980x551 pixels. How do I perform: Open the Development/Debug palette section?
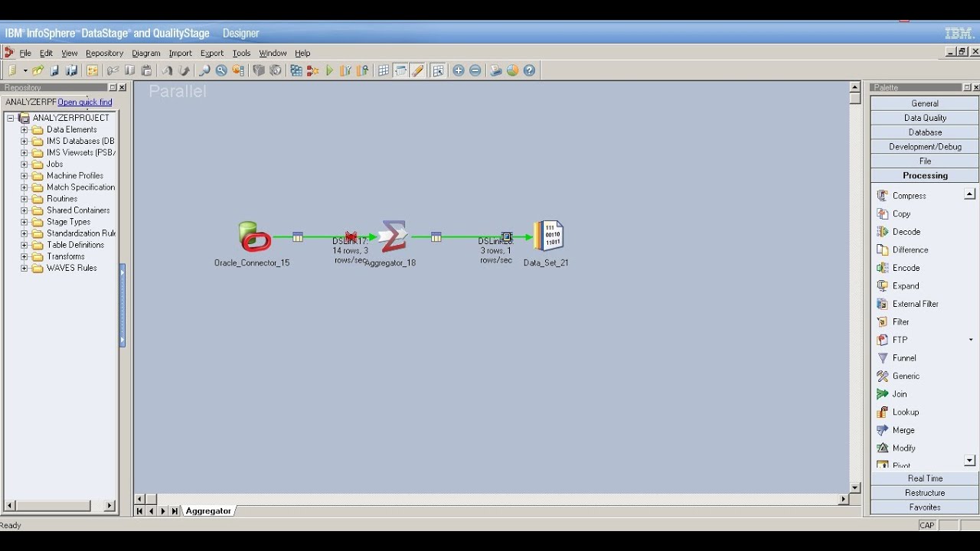coord(925,147)
